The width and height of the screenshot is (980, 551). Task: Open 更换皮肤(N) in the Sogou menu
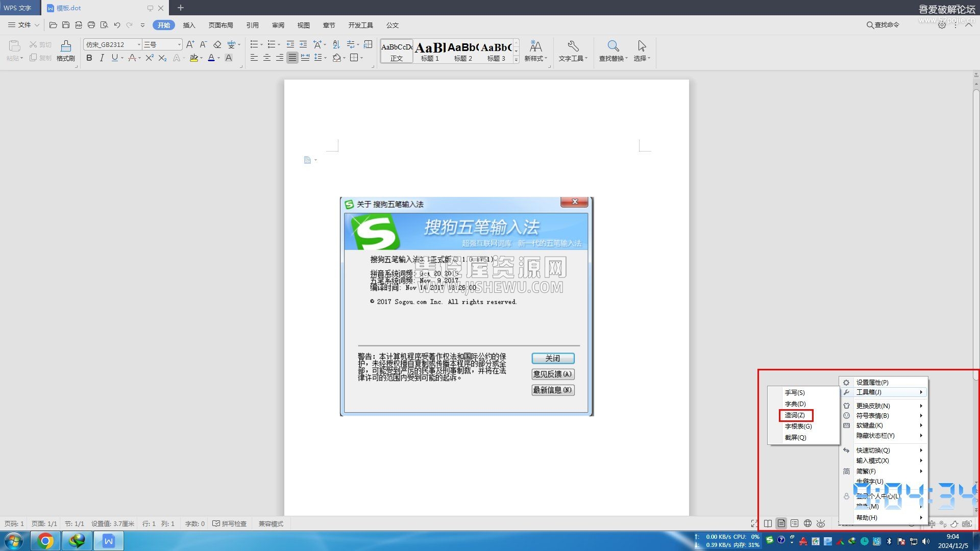tap(884, 406)
